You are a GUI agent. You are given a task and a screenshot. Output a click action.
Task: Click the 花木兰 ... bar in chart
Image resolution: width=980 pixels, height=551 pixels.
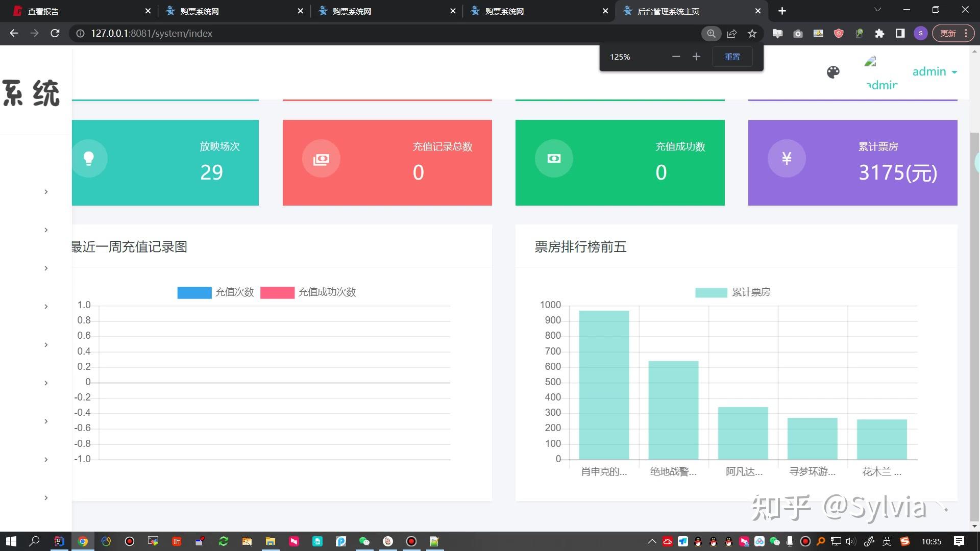[881, 439]
